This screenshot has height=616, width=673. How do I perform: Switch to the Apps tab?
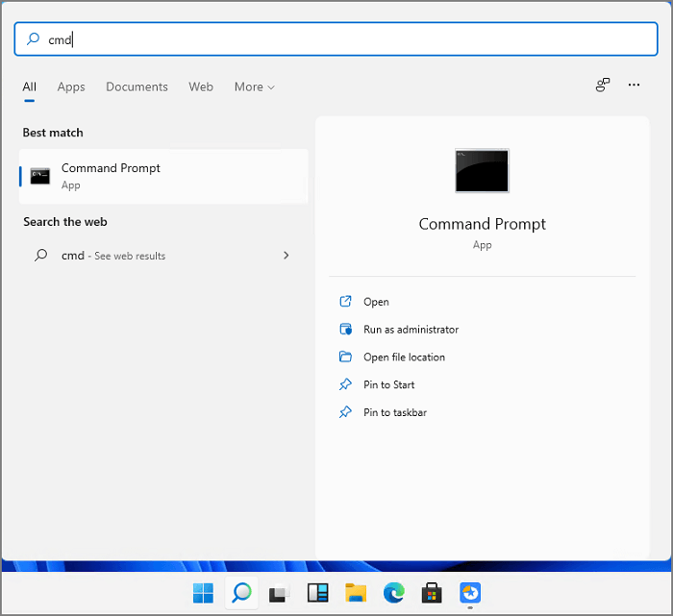71,86
